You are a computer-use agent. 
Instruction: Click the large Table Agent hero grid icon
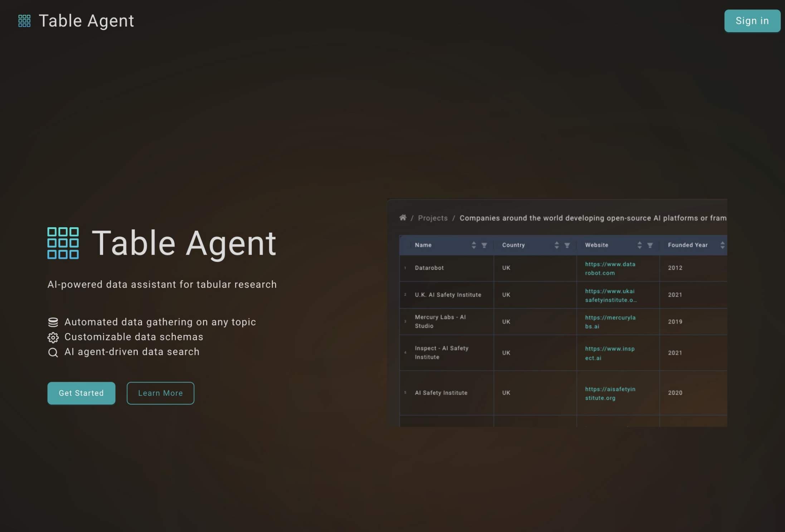63,243
